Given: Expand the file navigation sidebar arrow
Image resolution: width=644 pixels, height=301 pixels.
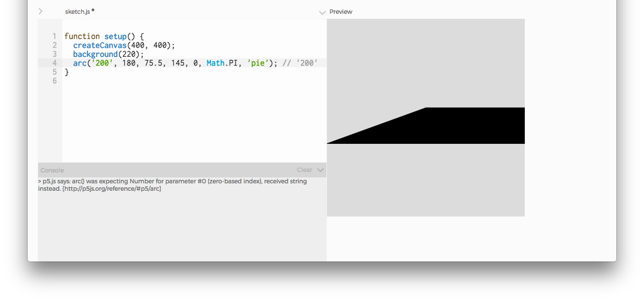Looking at the screenshot, I should [40, 11].
